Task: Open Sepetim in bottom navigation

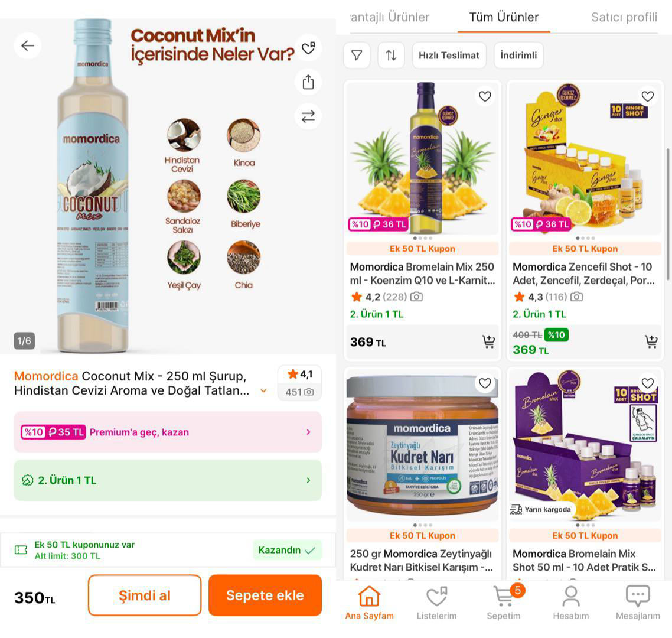Action: 504,603
